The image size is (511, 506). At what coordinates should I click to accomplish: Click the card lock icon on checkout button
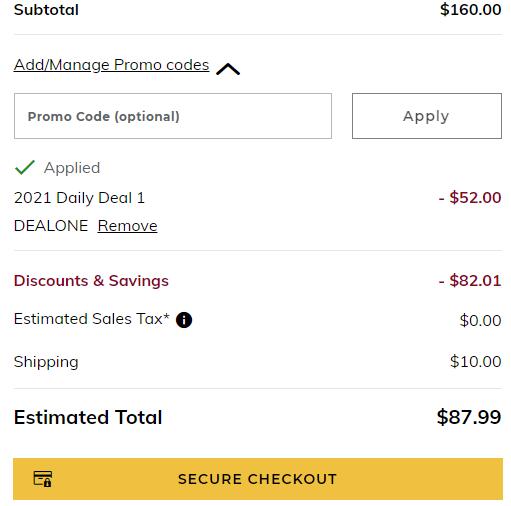pyautogui.click(x=43, y=479)
